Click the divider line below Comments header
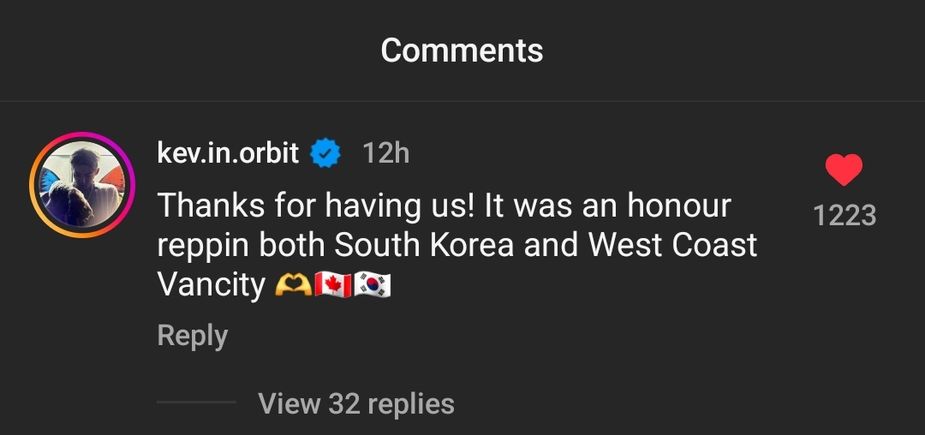 coord(462,101)
